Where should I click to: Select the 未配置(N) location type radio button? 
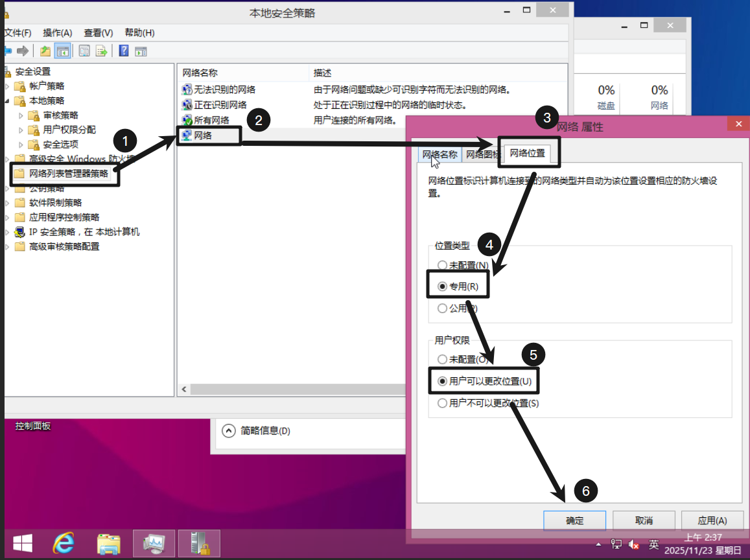tap(442, 265)
